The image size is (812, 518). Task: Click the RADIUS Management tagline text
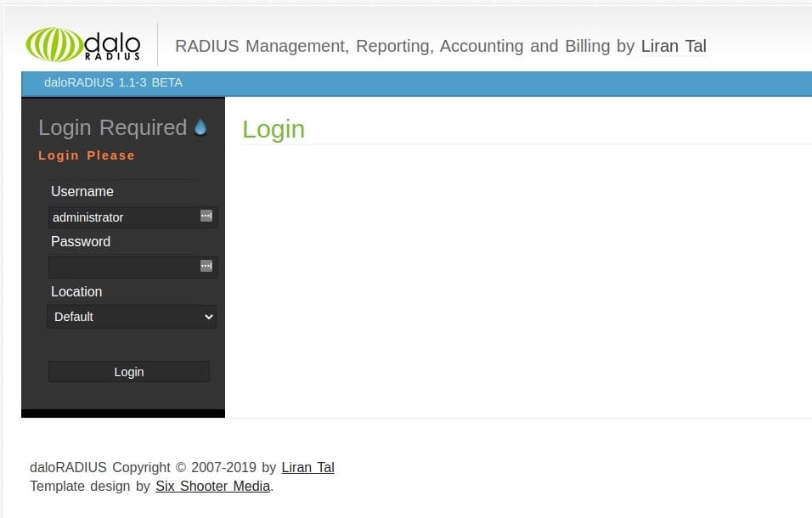click(405, 46)
